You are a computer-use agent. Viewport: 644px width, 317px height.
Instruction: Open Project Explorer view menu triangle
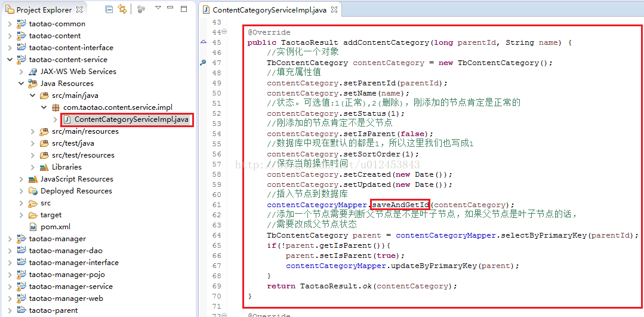coord(158,8)
